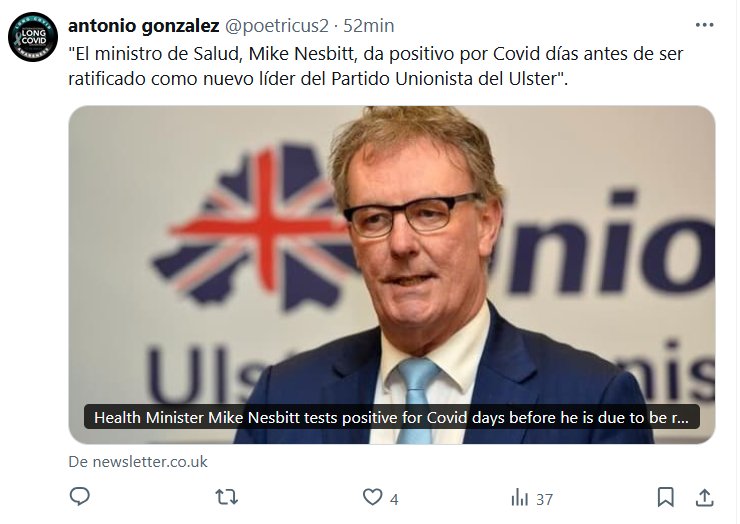
Task: Bookmark this tweet
Action: coord(665,497)
